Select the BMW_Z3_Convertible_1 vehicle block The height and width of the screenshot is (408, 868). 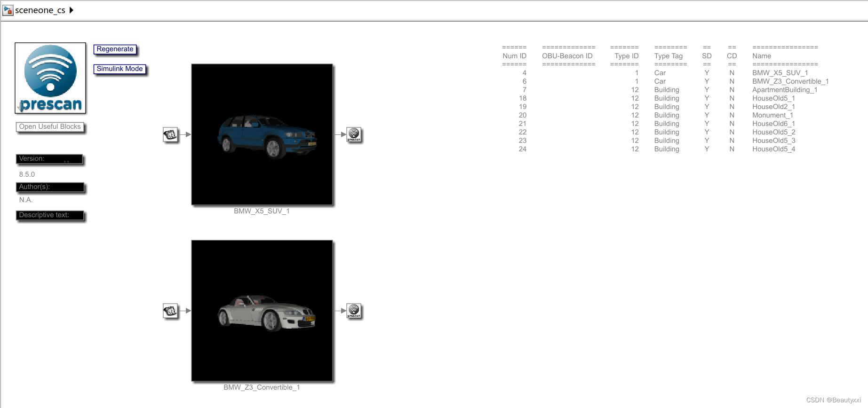(262, 311)
